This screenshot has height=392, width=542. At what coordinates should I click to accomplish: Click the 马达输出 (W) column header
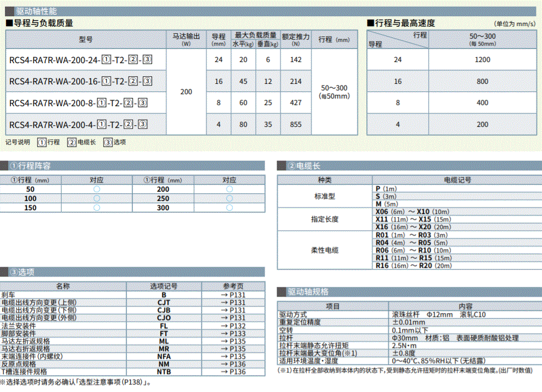click(x=186, y=39)
